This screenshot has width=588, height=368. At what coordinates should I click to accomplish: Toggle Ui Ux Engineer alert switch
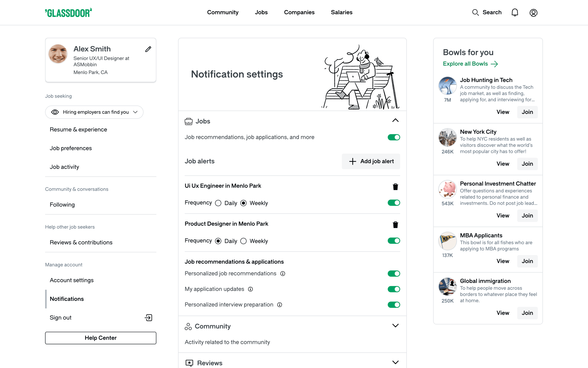click(x=394, y=203)
